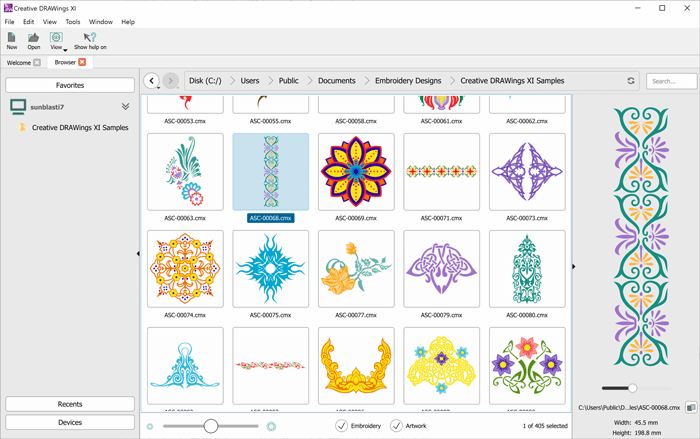Open the Tools menu
The image size is (700, 439).
pos(73,21)
